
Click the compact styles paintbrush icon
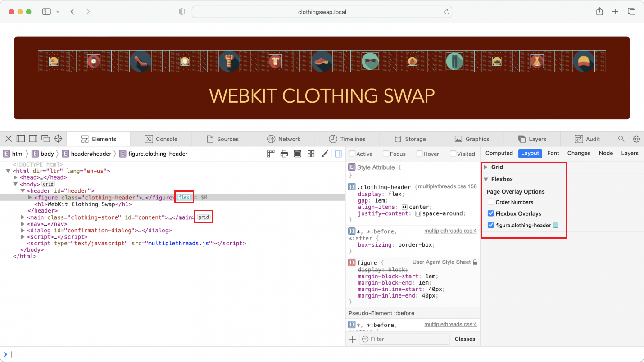pos(325,154)
